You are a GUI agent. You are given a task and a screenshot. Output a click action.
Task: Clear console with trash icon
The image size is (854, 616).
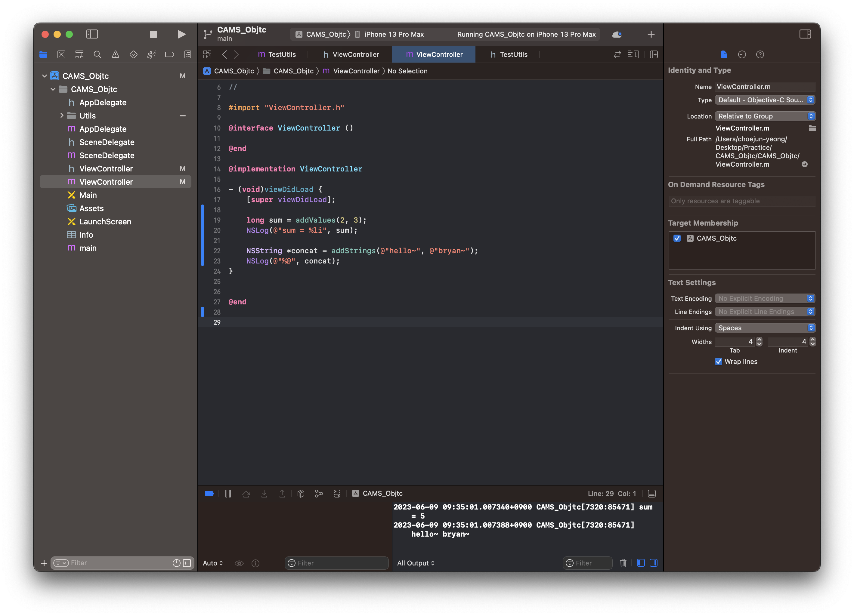(x=623, y=563)
